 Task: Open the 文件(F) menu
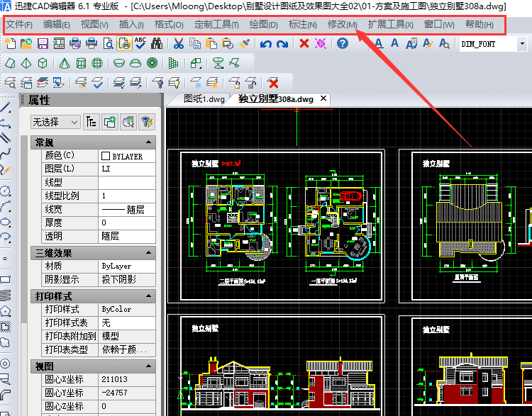click(x=19, y=24)
